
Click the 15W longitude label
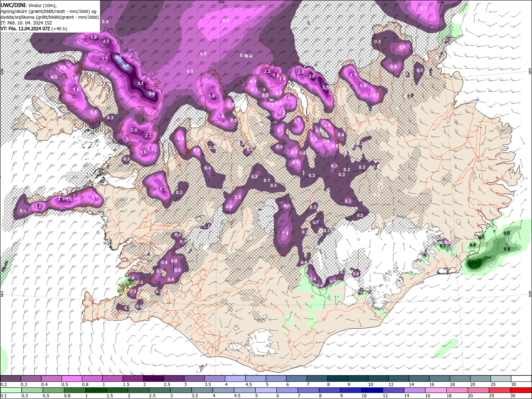(x=440, y=2)
